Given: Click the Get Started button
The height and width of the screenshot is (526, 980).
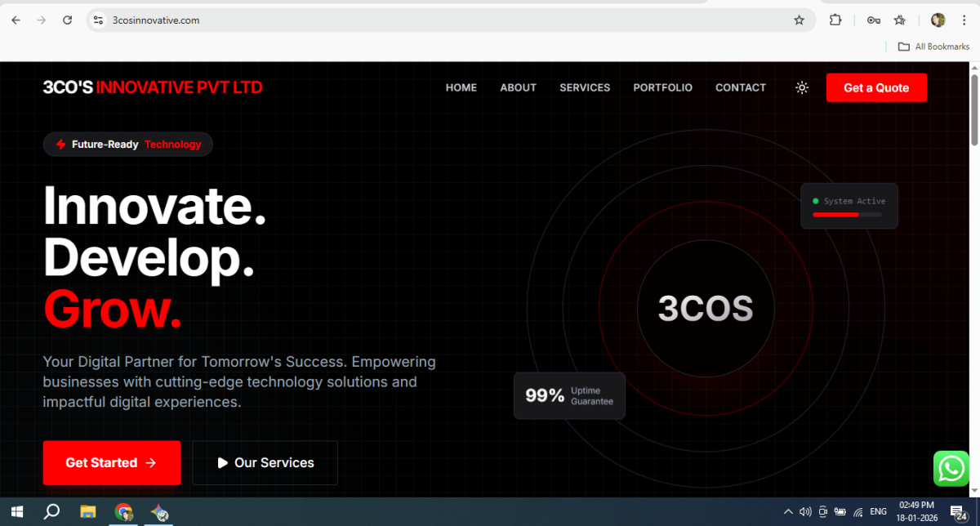Looking at the screenshot, I should point(112,463).
